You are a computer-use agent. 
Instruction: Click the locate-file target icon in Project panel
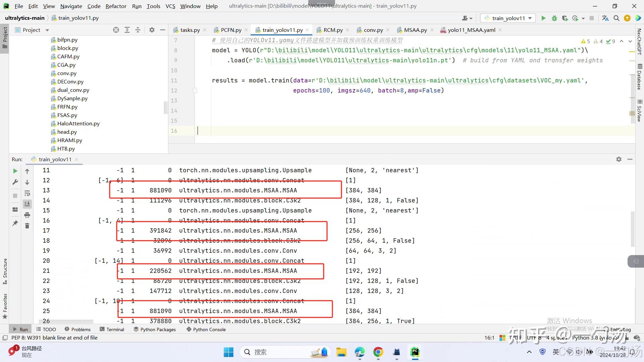(x=116, y=30)
